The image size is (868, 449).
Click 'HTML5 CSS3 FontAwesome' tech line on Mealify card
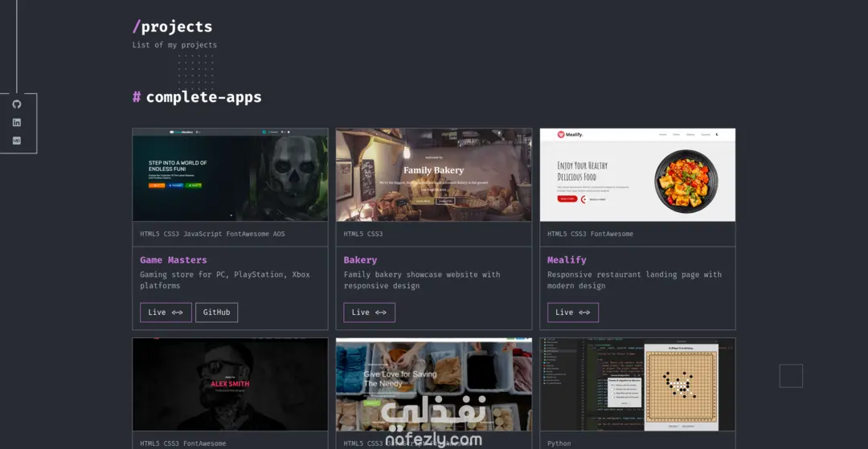tap(590, 234)
